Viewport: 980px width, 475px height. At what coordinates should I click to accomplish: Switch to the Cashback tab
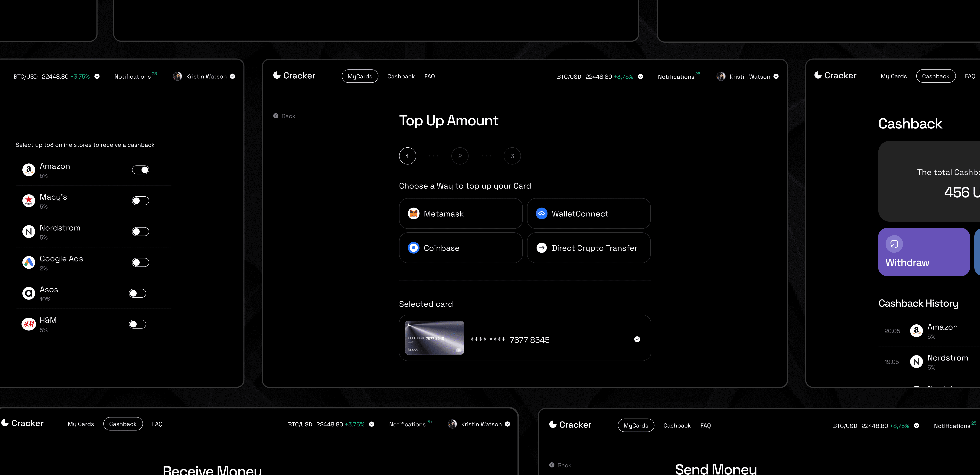401,76
